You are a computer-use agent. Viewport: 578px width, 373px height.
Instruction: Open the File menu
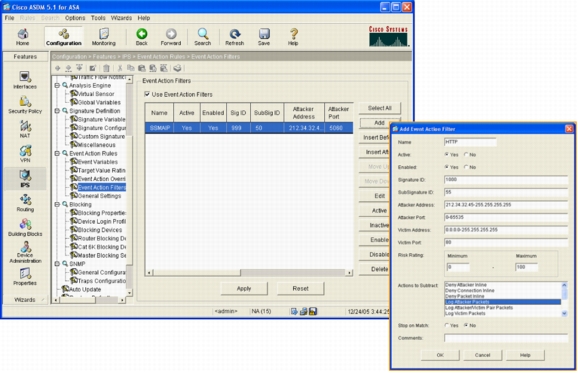(x=9, y=18)
